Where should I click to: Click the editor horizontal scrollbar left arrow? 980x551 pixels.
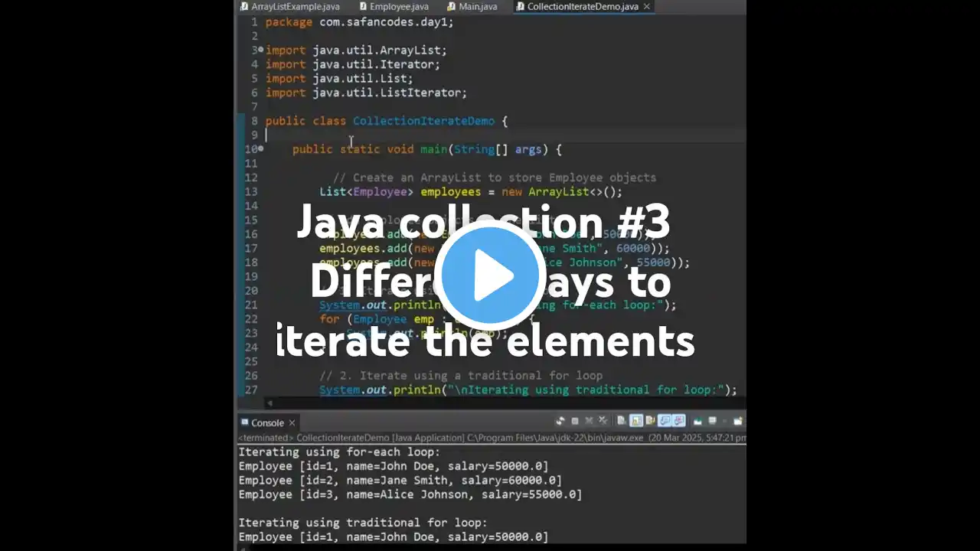click(269, 403)
